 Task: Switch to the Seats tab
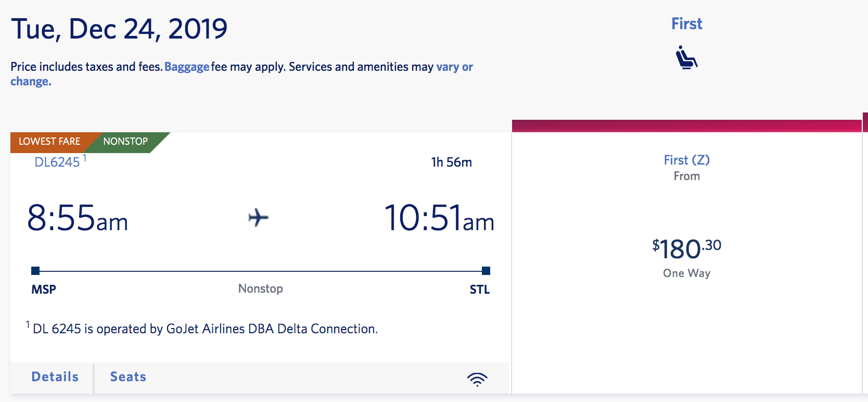coord(128,377)
